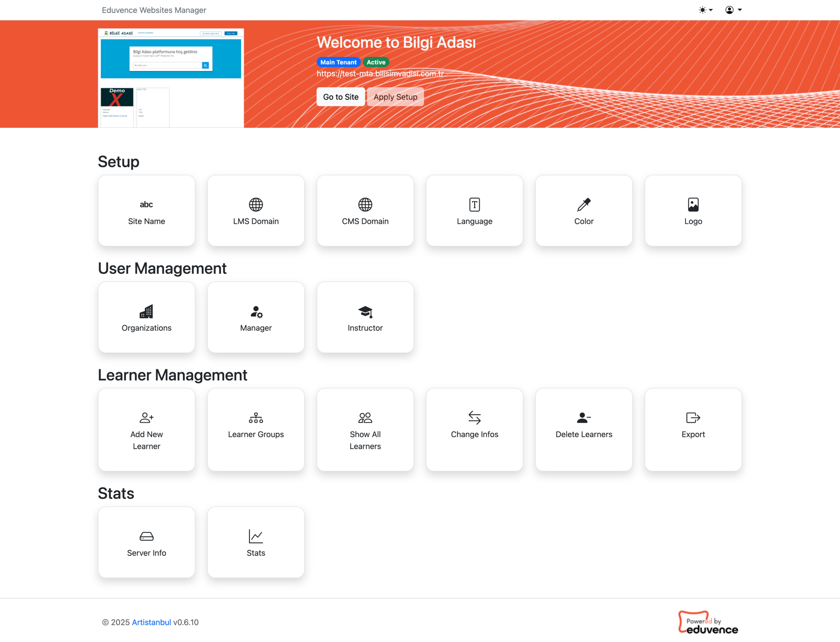
Task: Click the Server Info label
Action: tap(146, 553)
